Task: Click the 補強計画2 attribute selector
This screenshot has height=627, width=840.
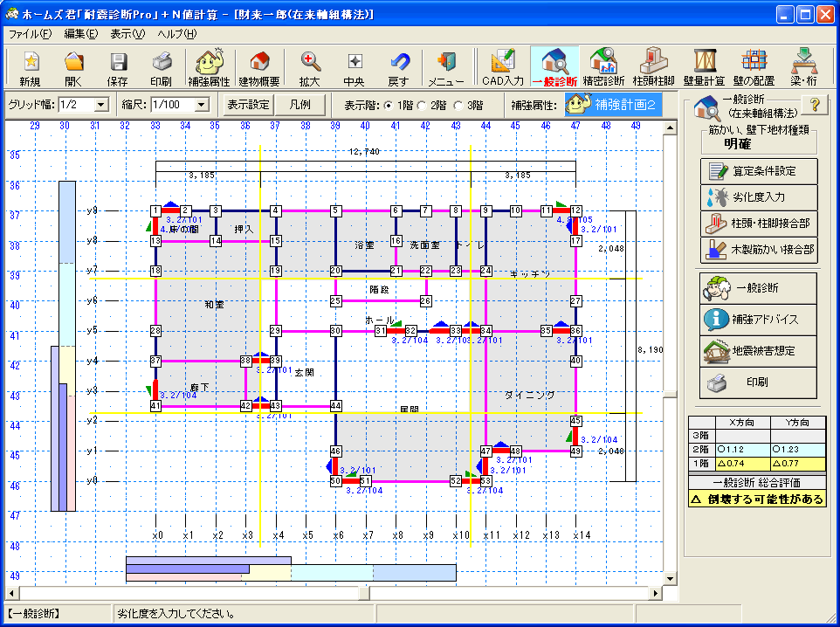Action: pyautogui.click(x=613, y=105)
